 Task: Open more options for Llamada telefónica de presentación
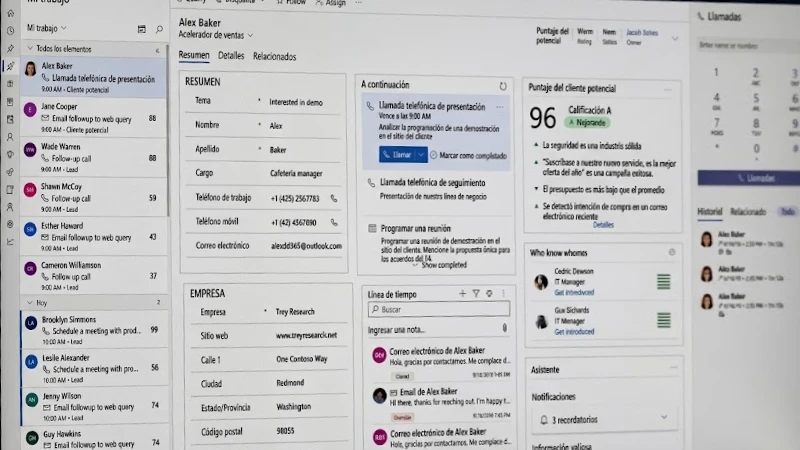click(499, 107)
